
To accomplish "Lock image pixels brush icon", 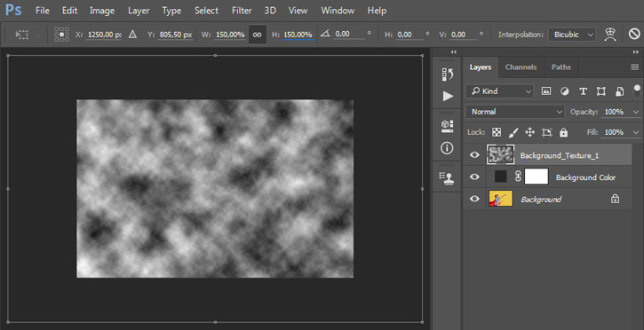I will (x=513, y=132).
